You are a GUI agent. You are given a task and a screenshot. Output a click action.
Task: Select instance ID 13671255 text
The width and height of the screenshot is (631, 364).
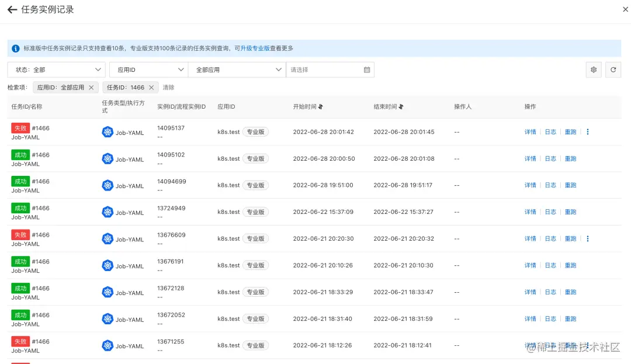click(171, 341)
